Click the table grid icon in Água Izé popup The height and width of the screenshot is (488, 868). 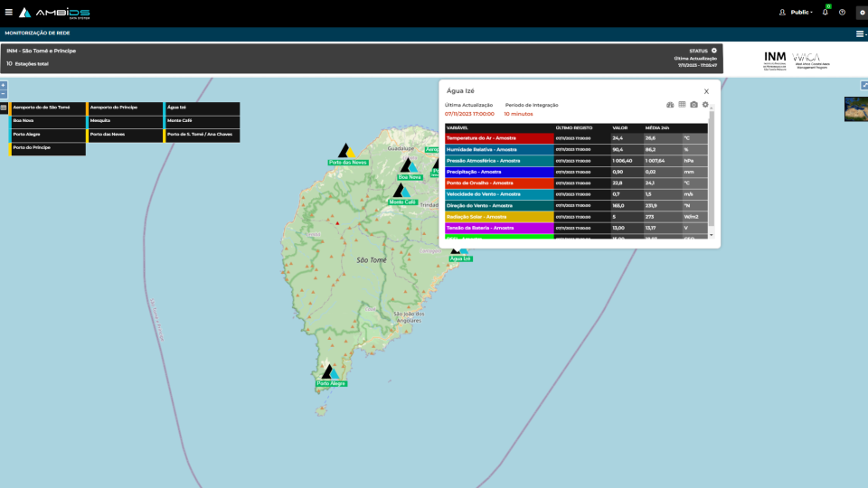click(x=682, y=105)
